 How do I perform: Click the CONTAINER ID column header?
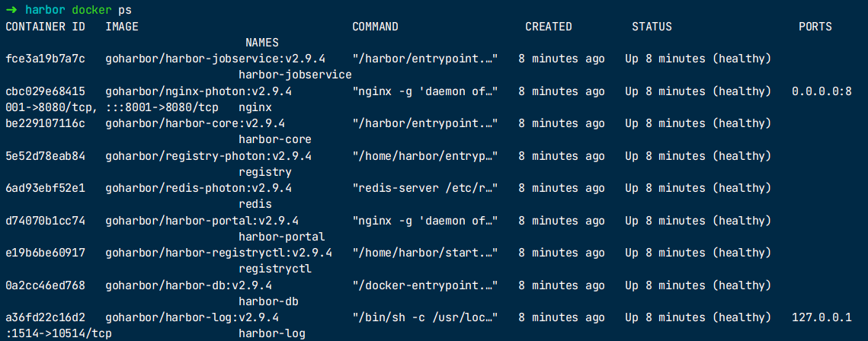[x=45, y=27]
